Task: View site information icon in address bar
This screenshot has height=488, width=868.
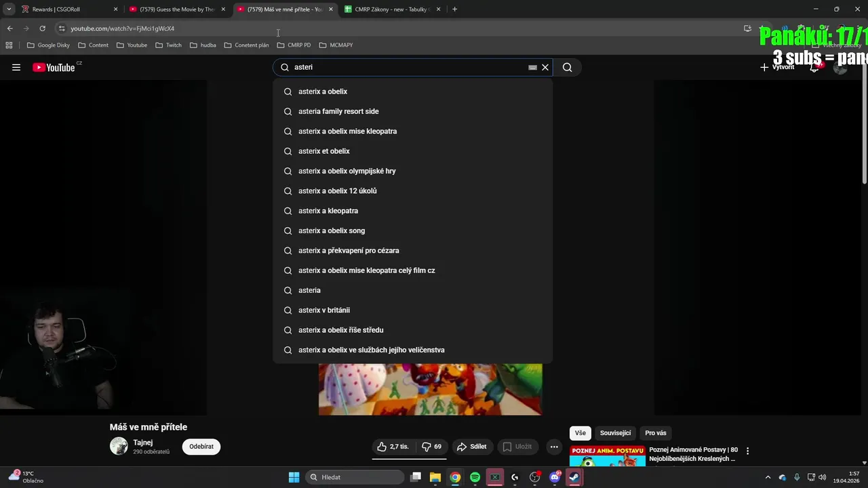Action: [x=62, y=28]
